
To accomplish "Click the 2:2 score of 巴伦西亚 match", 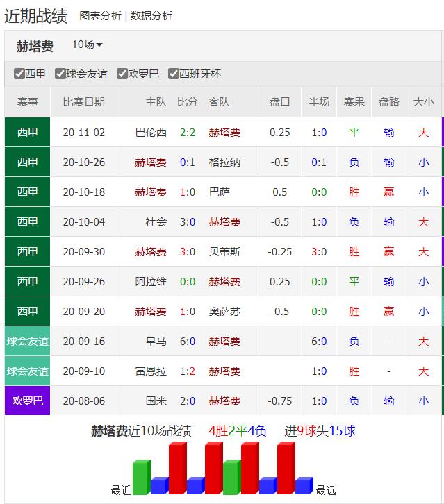I will [188, 132].
